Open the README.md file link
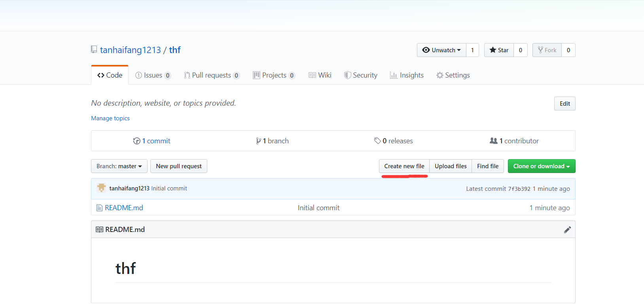Screen dimensions: 644x306 [x=124, y=208]
